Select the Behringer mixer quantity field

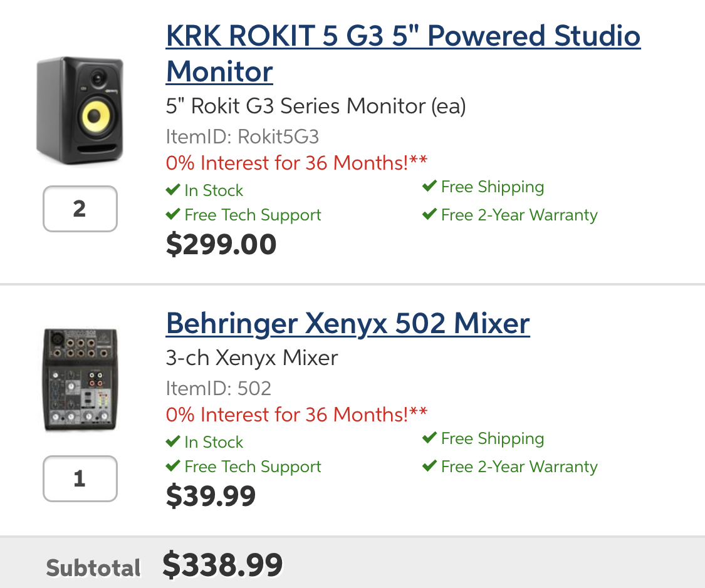click(80, 479)
